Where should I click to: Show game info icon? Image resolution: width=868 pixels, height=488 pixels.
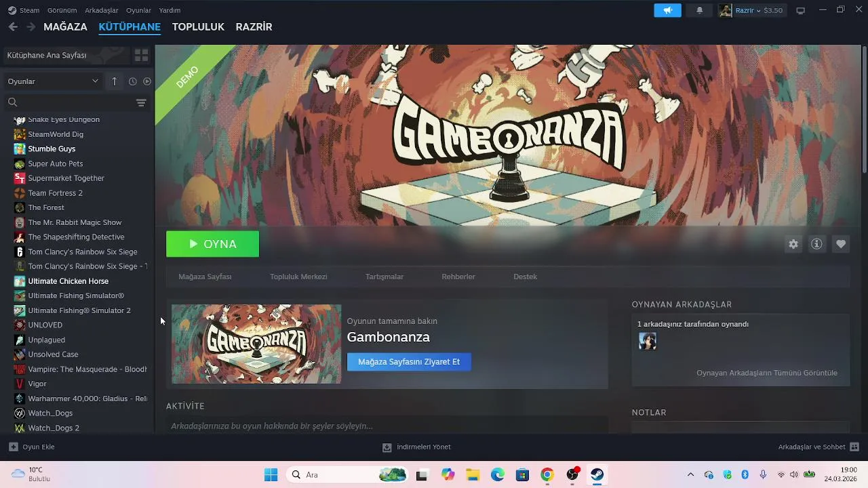point(816,244)
